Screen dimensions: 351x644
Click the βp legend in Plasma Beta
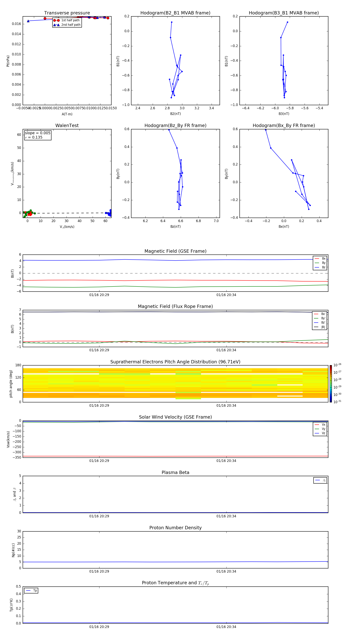(320, 480)
